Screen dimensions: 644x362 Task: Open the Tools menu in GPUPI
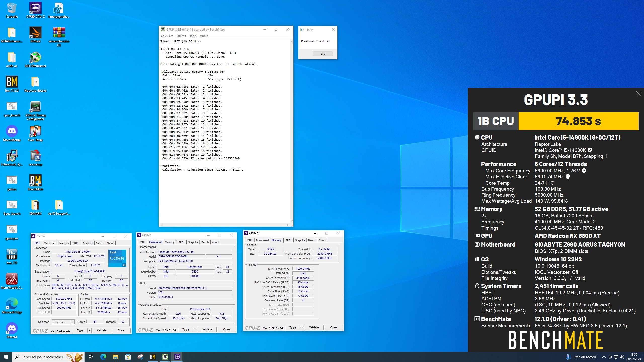tap(193, 36)
